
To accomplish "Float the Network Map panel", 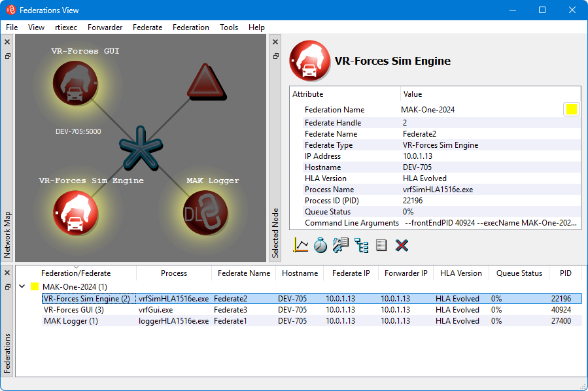I will click(x=7, y=56).
